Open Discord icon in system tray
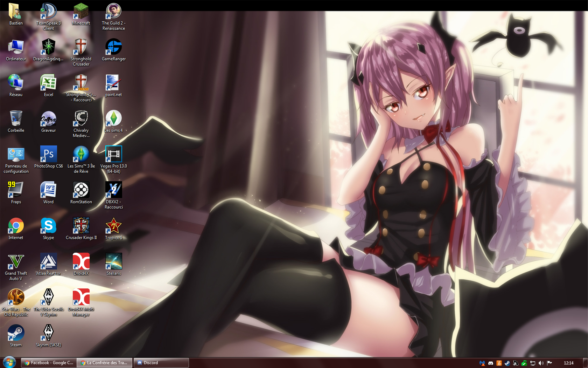588x368 pixels. (491, 363)
